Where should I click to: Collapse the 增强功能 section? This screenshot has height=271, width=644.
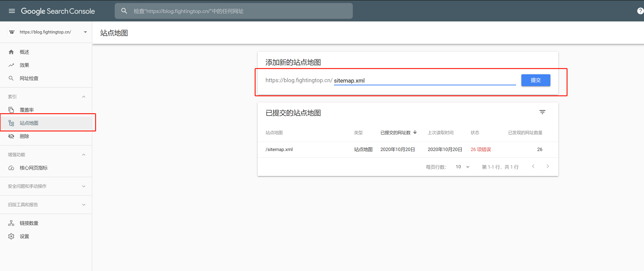[84, 155]
